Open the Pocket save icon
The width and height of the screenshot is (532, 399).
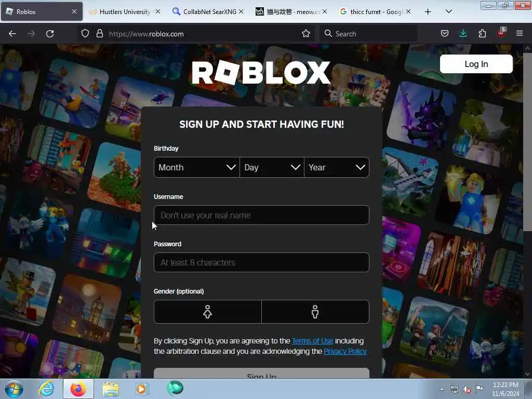pos(445,34)
